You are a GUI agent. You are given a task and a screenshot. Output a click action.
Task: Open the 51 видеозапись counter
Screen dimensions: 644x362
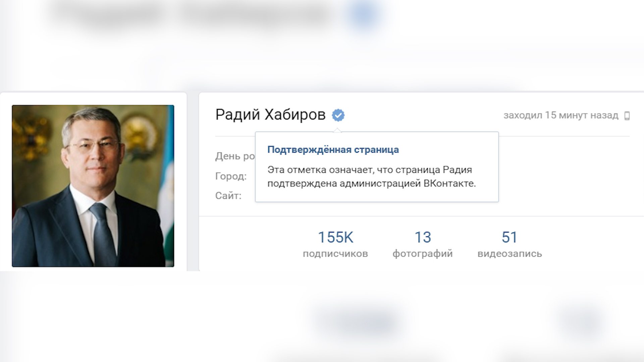point(509,244)
